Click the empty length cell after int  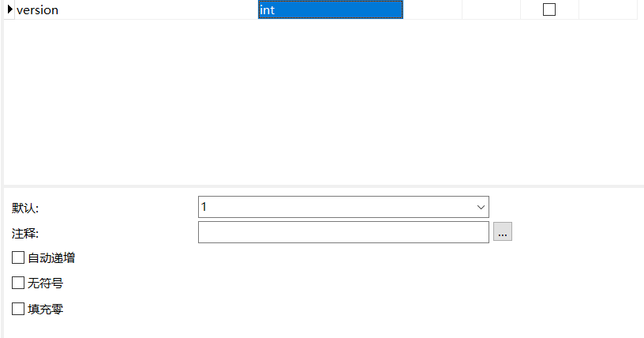click(x=433, y=9)
